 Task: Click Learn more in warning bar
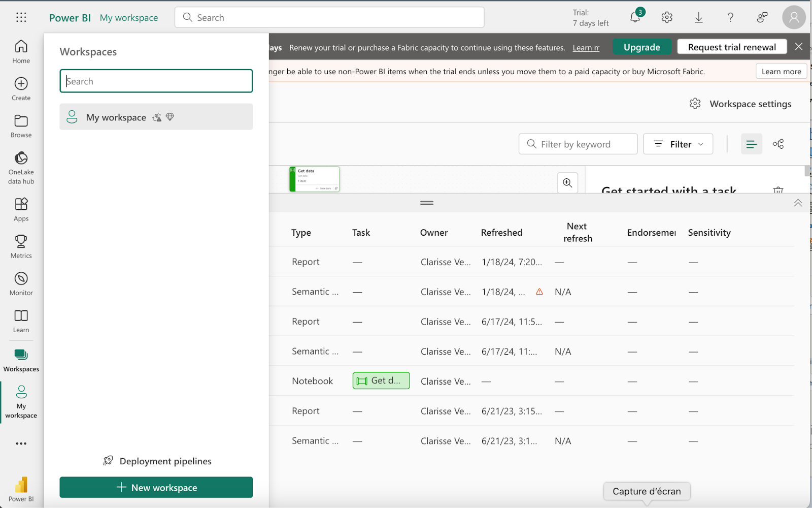pyautogui.click(x=781, y=72)
